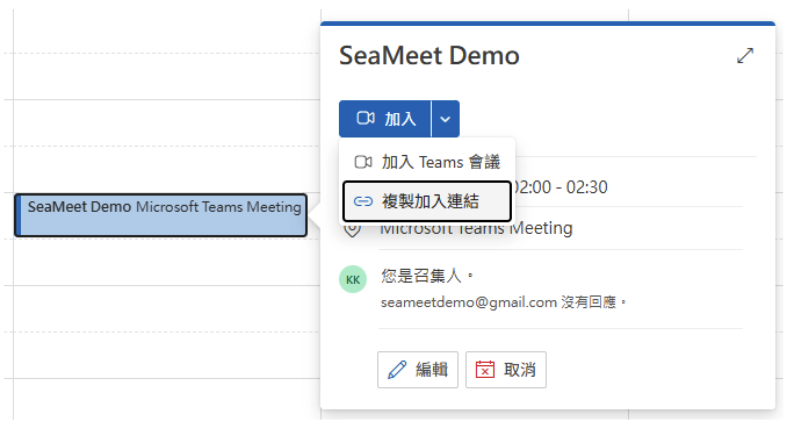Select the SeaMeet Demo calendar event block
The width and height of the screenshot is (791, 425).
161,215
